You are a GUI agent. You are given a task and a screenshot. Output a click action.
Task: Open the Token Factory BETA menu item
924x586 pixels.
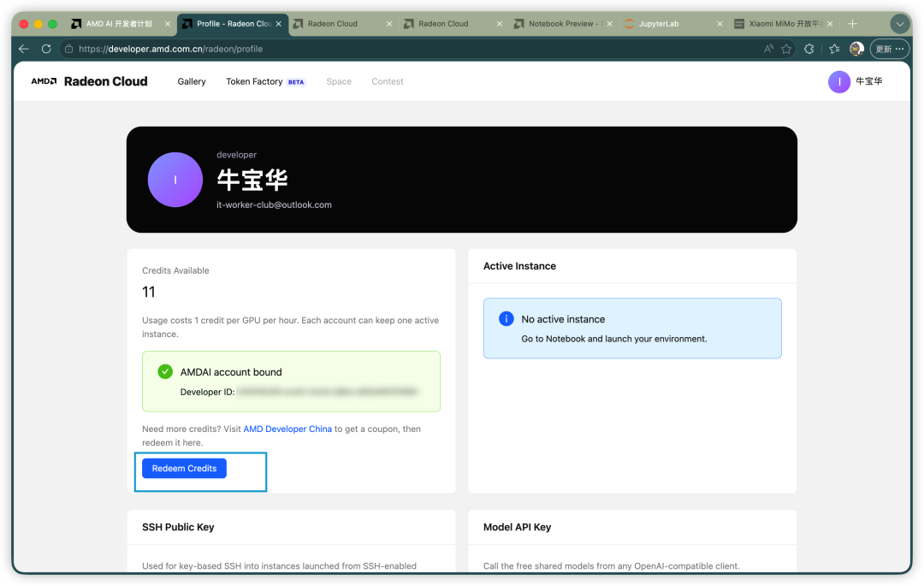pyautogui.click(x=265, y=81)
